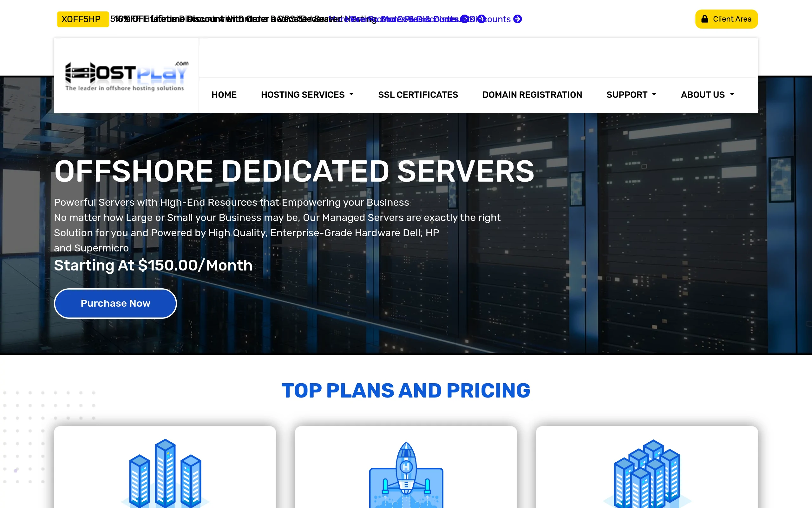Click the lock icon in Client Area
812x508 pixels.
coord(704,19)
